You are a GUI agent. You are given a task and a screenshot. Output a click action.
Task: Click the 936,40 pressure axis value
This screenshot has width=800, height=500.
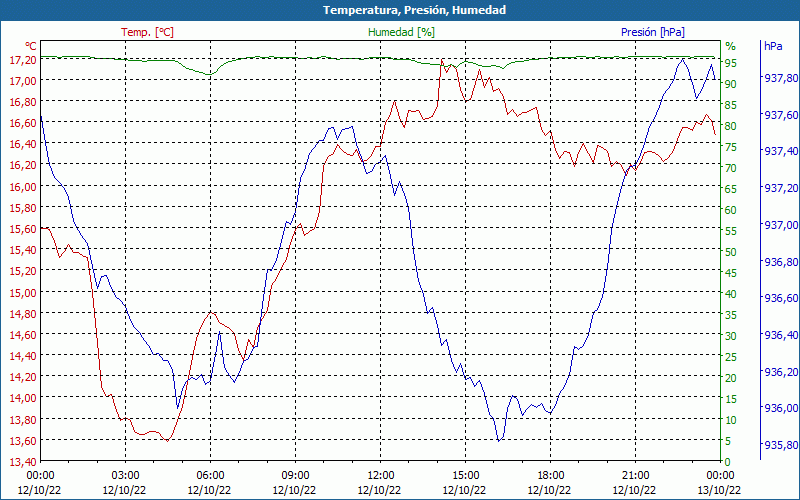click(x=781, y=335)
